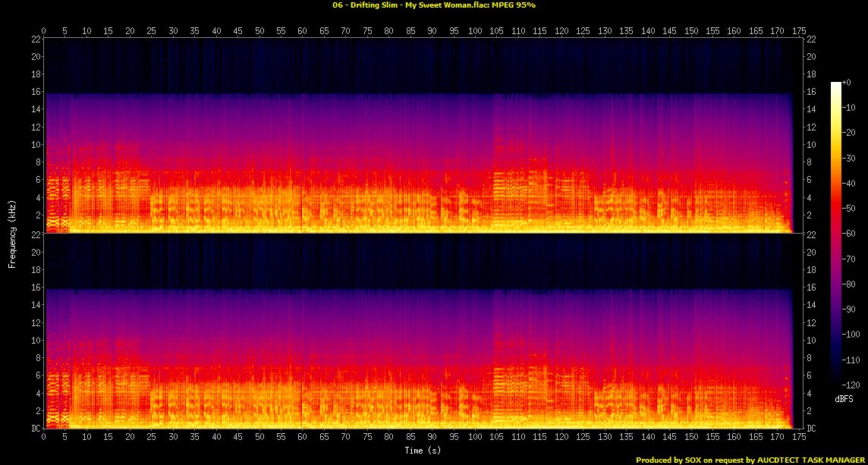This screenshot has height=465, width=868.
Task: Click the 105 tick on the top time axis
Action: pos(498,32)
